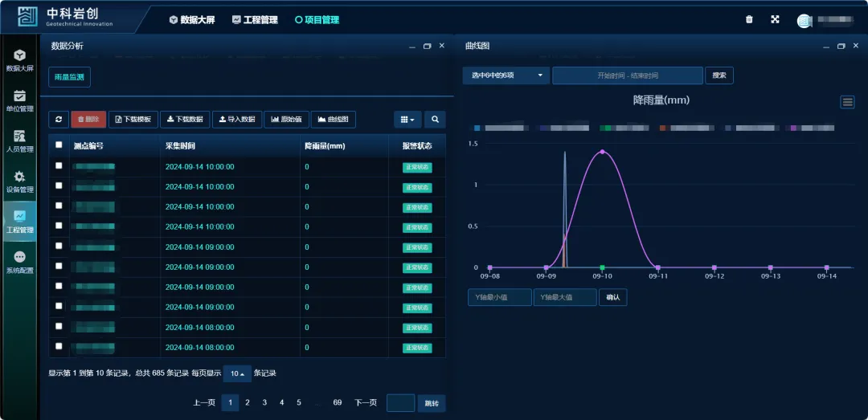Screen dimensions: 868x420
Task: Go to 下一页 next page
Action: pos(366,403)
